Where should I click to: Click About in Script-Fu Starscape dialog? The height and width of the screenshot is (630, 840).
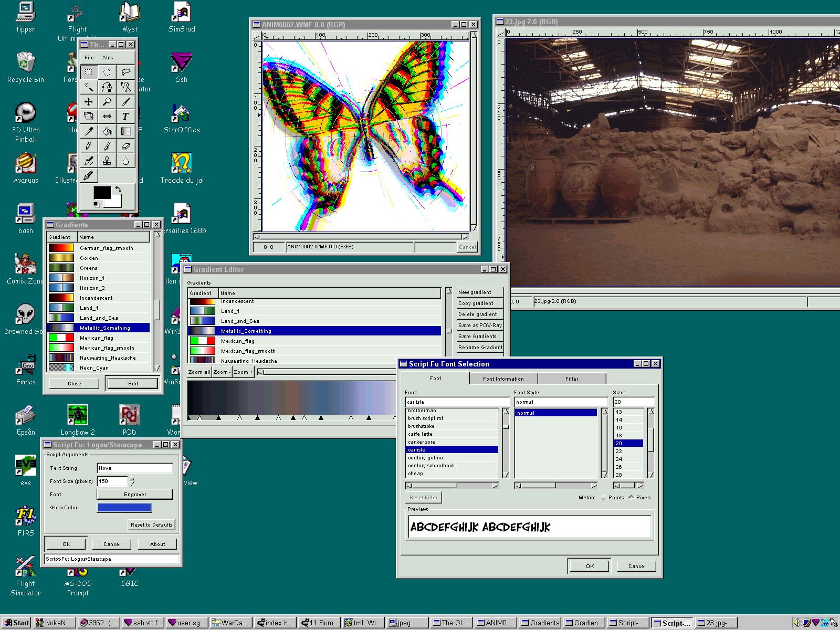tap(157, 544)
